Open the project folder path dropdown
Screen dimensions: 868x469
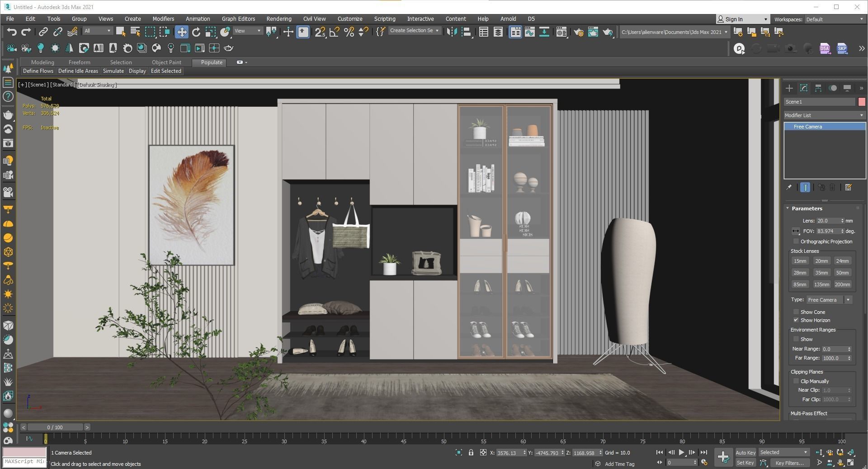tap(674, 32)
